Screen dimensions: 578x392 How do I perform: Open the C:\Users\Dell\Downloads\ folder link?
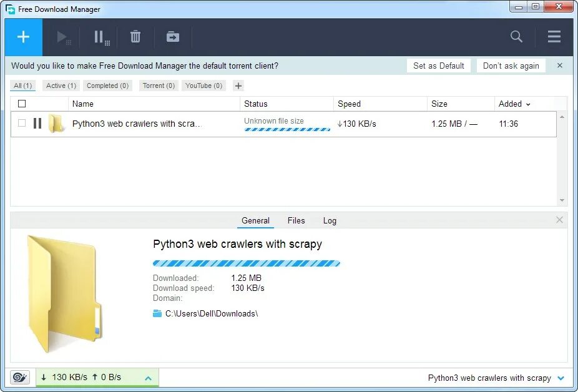tap(211, 314)
